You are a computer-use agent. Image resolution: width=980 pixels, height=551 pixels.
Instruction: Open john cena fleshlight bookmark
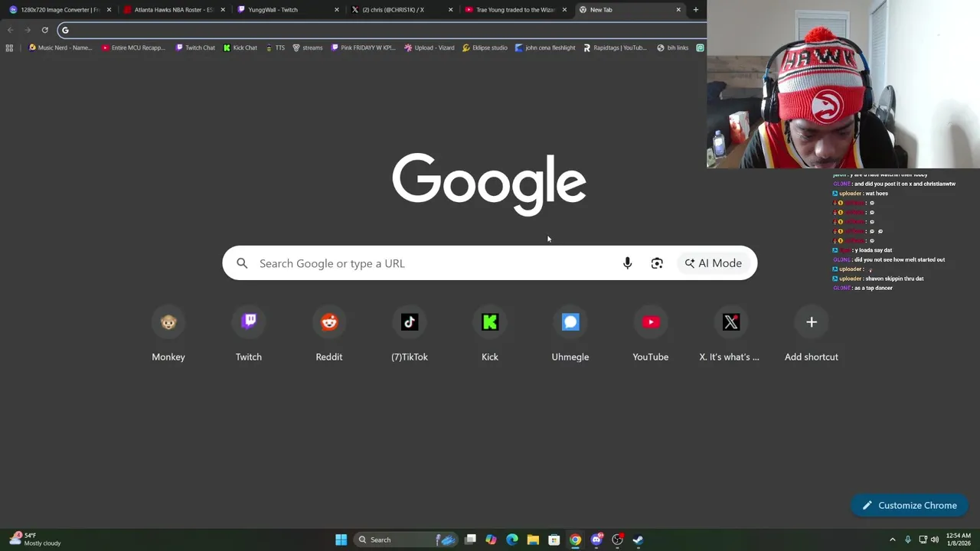[x=545, y=47]
